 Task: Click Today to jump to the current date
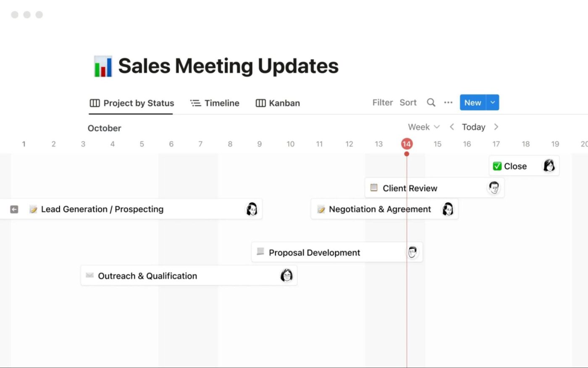point(473,126)
